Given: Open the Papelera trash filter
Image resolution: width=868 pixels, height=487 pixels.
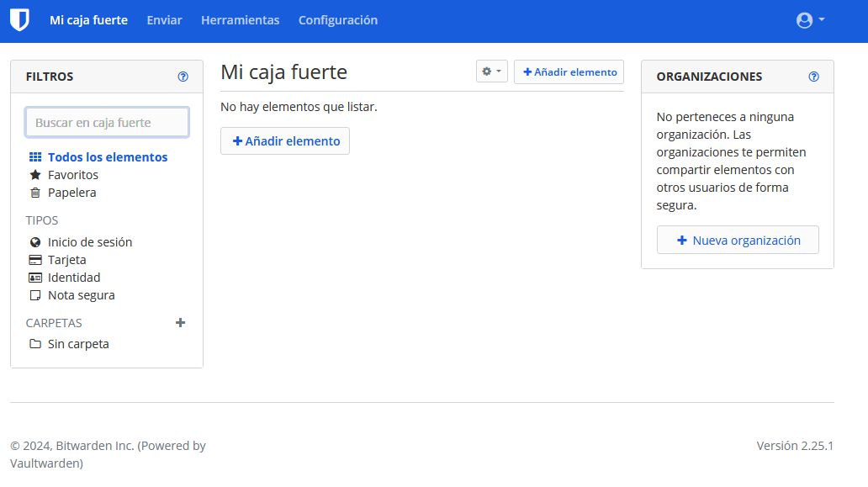Looking at the screenshot, I should point(71,193).
